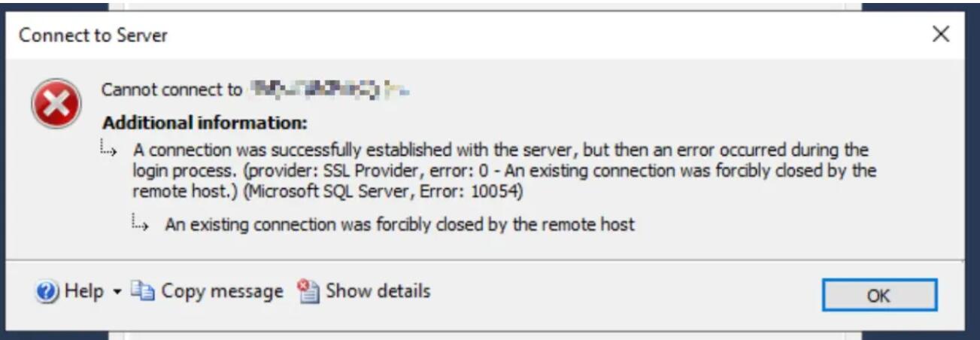Select the Additional information heading

[x=205, y=122]
